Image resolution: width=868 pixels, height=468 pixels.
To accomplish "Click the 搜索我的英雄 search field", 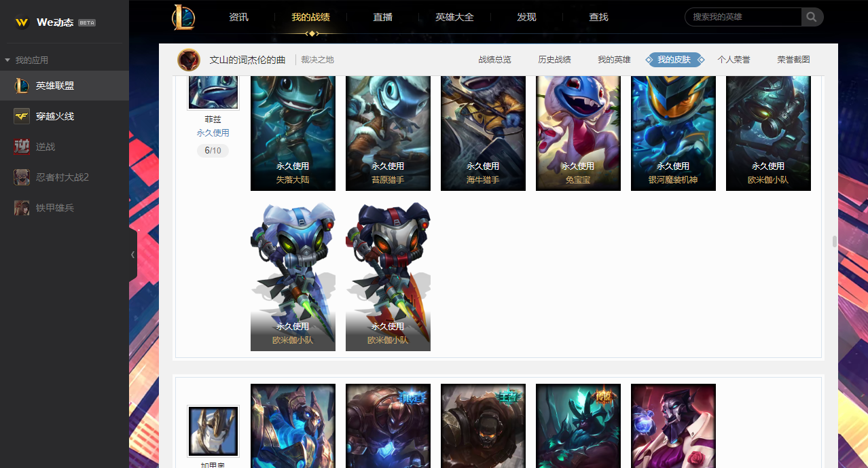I will click(x=744, y=17).
